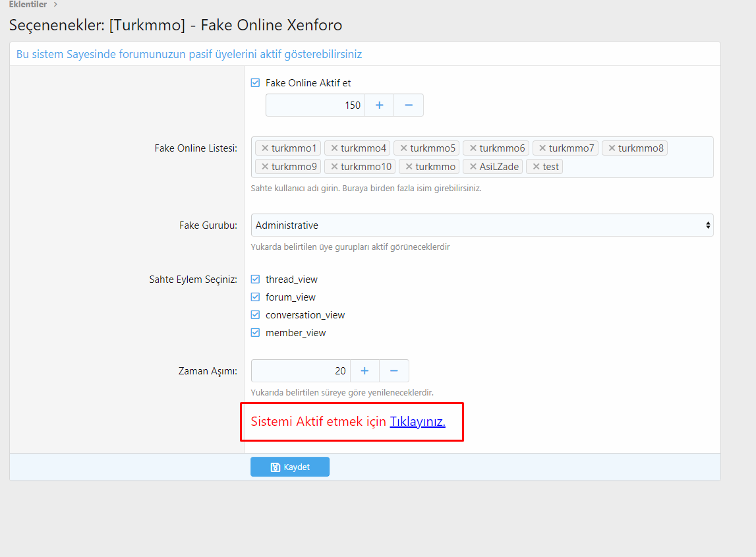756x557 pixels.
Task: Remove turkmmo7 tag from the list
Action: pyautogui.click(x=542, y=148)
